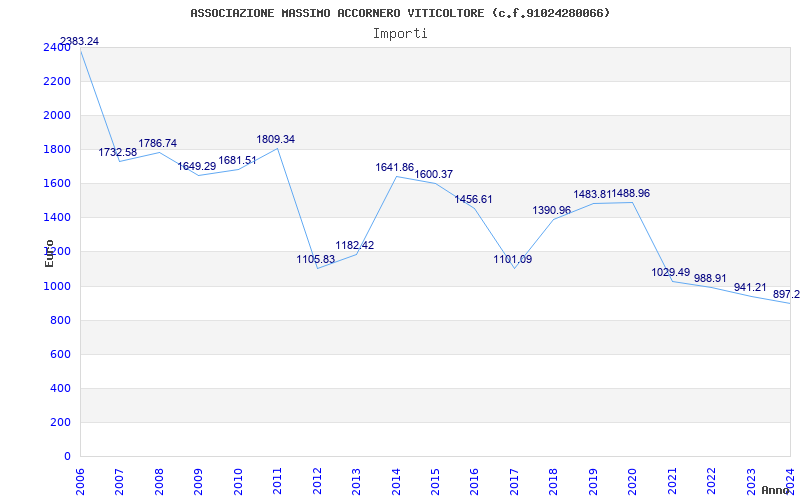Click the 2023 x-axis year label
Viewport: 800px width, 500px height.
(751, 481)
